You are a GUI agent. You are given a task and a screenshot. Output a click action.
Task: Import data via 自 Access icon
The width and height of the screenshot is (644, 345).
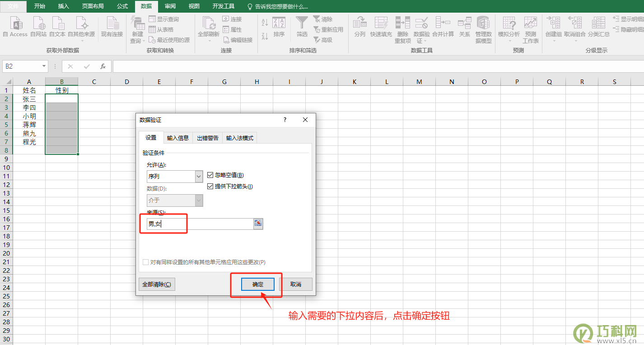(15, 26)
